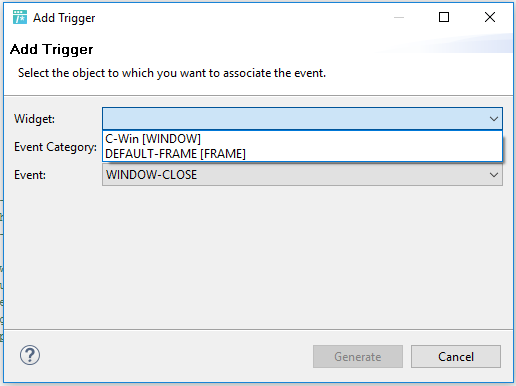Click the Generate button

(x=358, y=357)
